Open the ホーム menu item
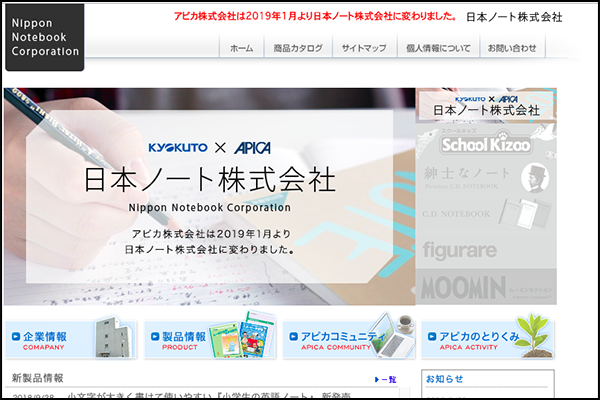Viewport: 600px width, 400px height. (241, 48)
